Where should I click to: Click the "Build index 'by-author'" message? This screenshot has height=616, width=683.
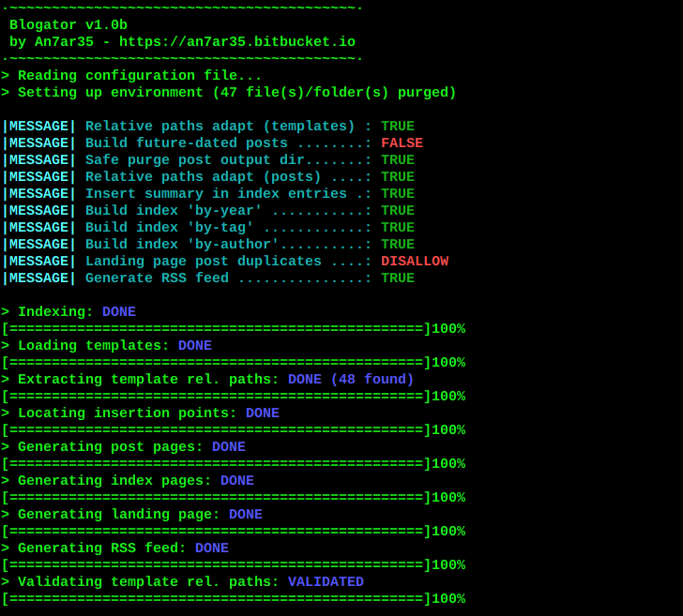point(182,244)
